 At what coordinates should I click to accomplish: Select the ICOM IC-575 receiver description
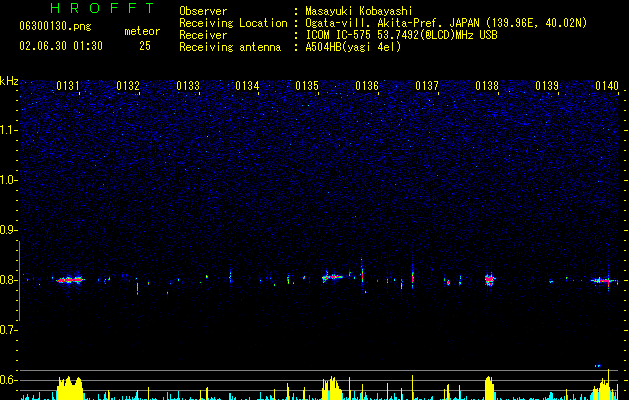(x=401, y=35)
